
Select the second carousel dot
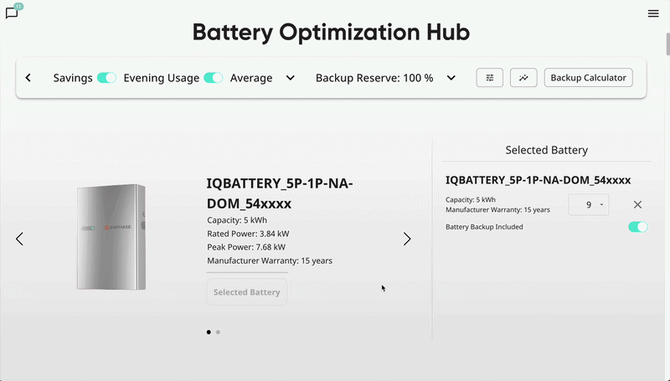[x=218, y=332]
